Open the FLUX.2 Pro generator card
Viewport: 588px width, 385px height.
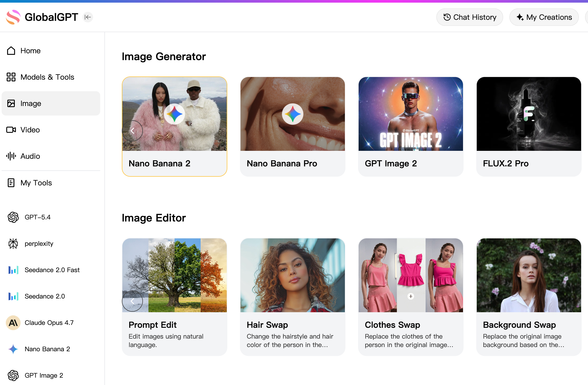point(529,127)
